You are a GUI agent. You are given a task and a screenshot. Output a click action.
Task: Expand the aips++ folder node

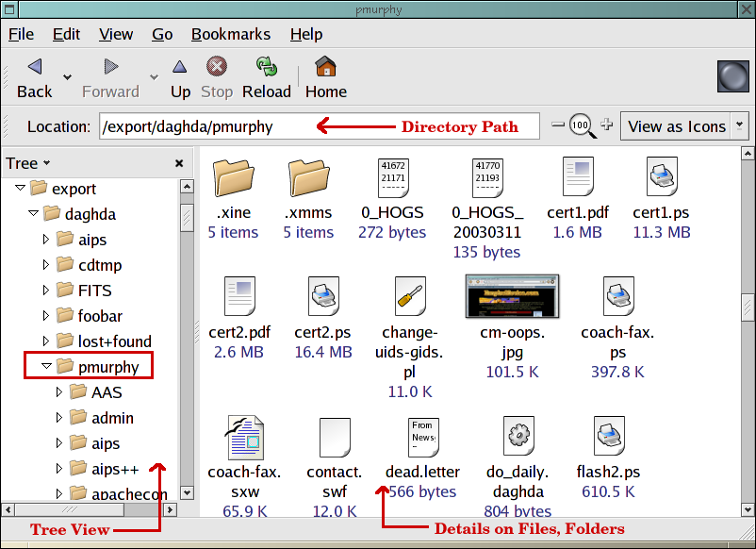coord(58,468)
